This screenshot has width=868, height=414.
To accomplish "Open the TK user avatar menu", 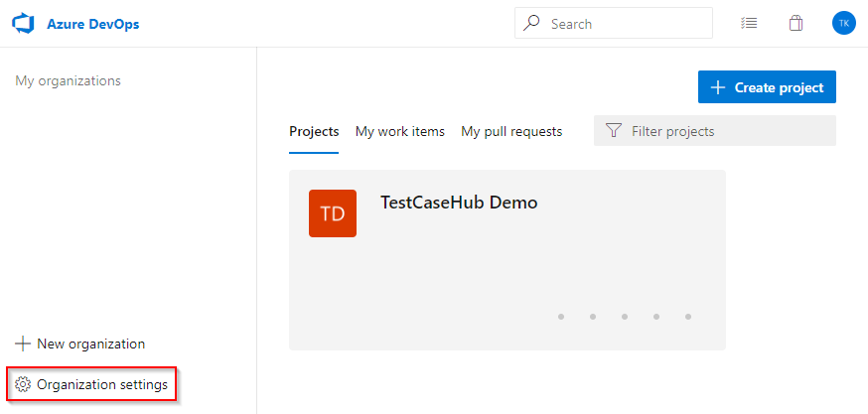I will [x=843, y=23].
